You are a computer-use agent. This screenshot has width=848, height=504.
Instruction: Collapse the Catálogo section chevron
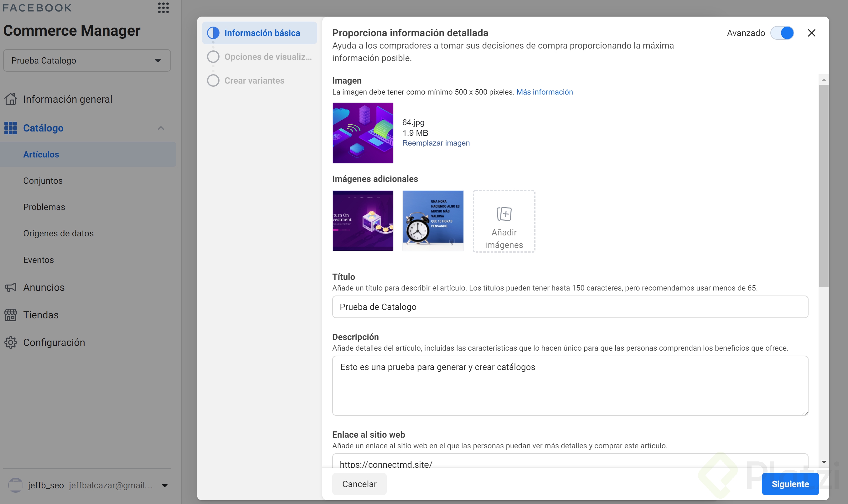tap(161, 128)
